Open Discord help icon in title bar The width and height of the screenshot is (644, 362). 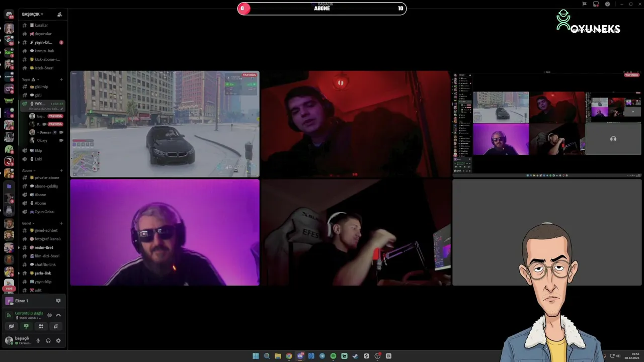coord(607,4)
